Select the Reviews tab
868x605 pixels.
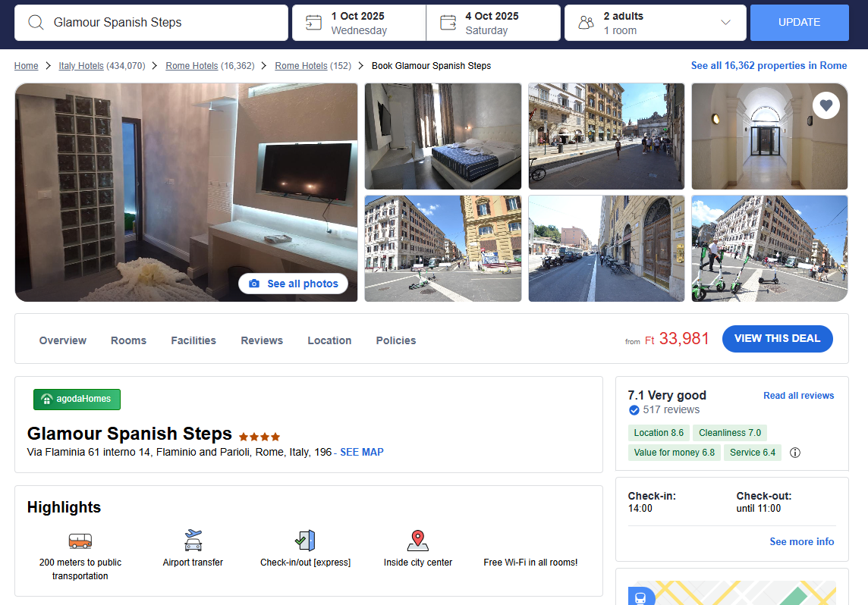click(x=262, y=340)
